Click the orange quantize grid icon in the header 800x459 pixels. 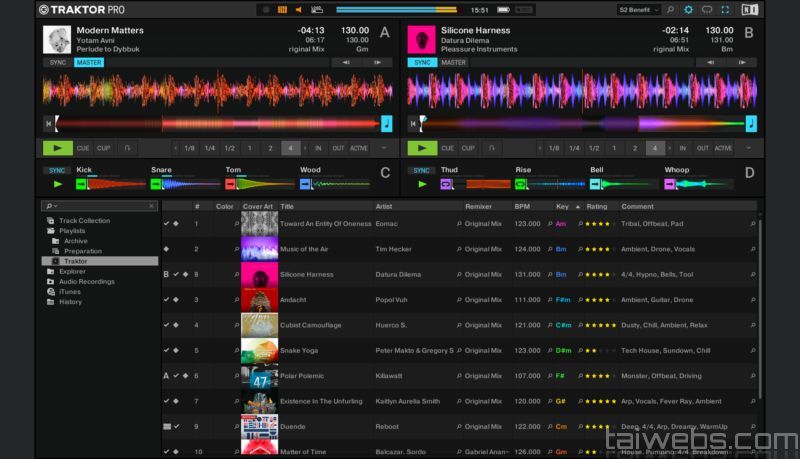(x=282, y=10)
